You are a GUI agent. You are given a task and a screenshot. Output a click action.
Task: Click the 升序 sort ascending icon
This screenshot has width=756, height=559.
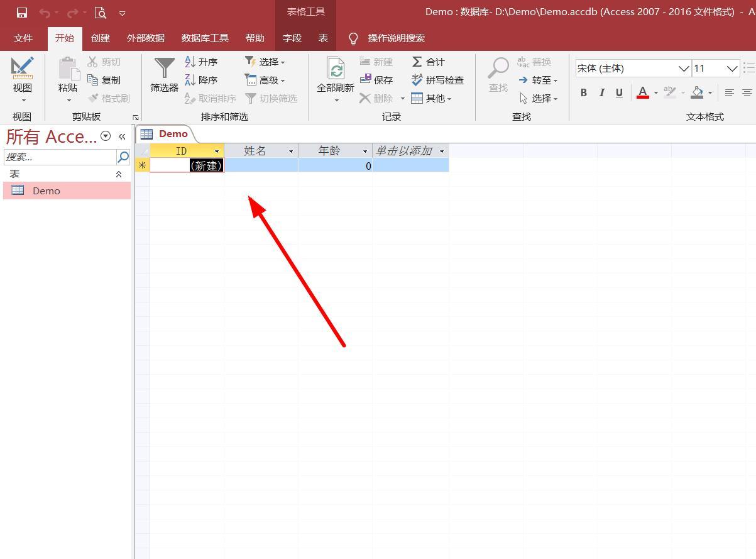191,62
